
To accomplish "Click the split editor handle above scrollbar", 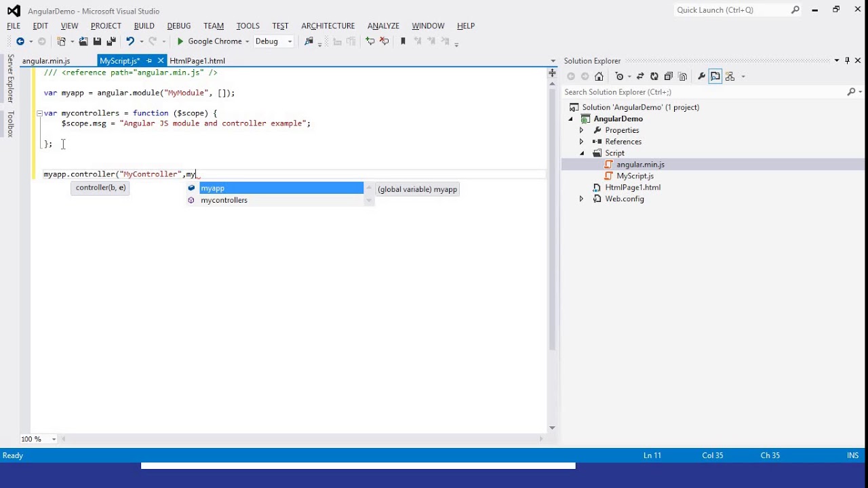I will point(552,73).
